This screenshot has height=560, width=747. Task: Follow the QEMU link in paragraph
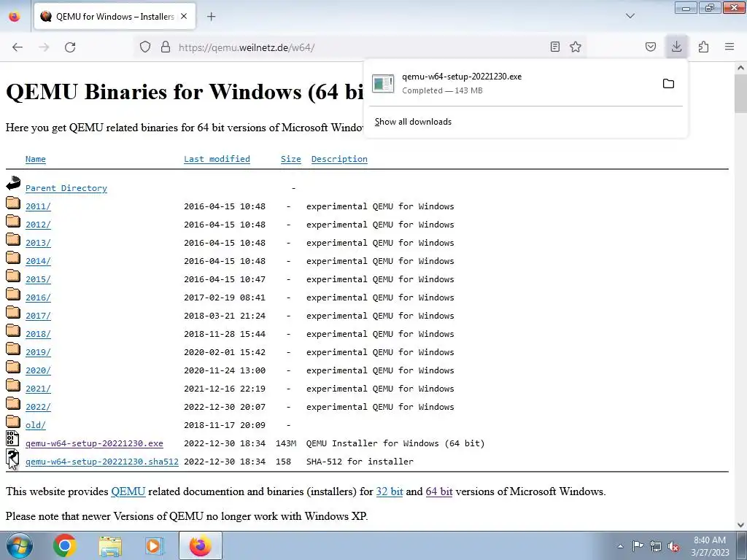(128, 491)
